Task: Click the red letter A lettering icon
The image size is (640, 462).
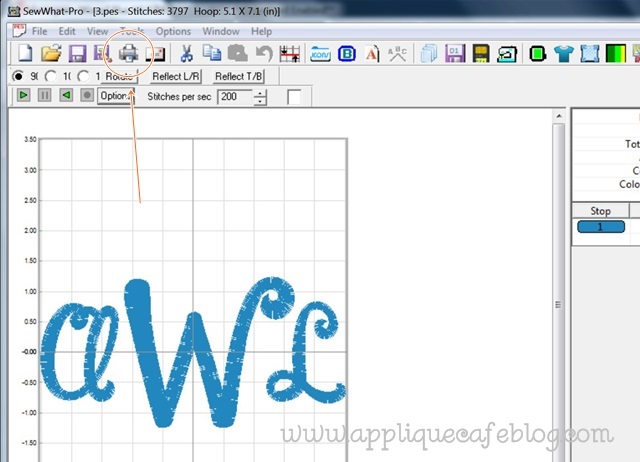Action: 373,53
